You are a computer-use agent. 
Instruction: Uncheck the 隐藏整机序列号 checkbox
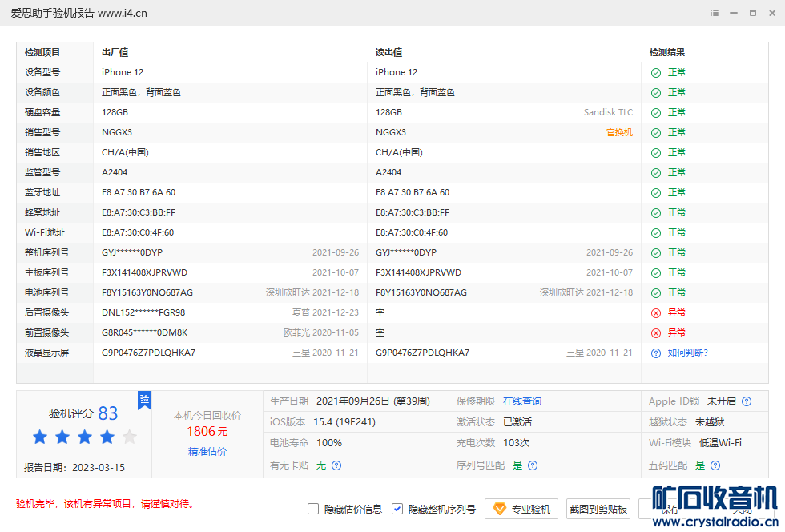397,509
